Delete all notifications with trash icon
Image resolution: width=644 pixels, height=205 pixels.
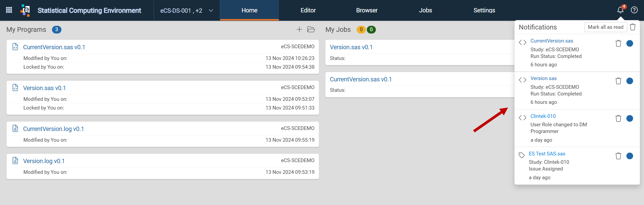coord(633,27)
